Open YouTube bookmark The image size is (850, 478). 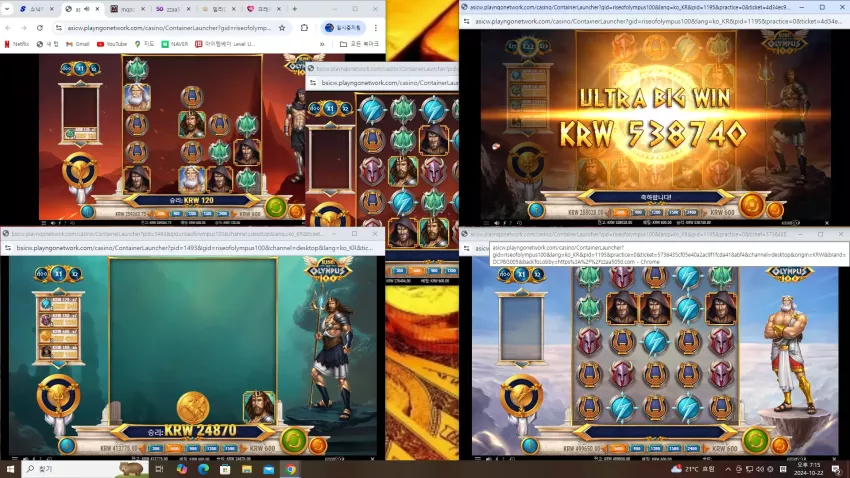click(x=112, y=44)
